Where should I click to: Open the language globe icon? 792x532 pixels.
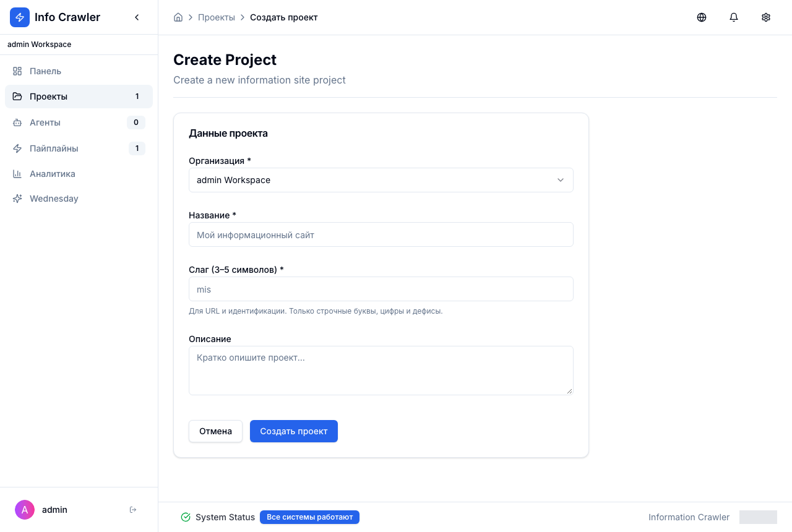pyautogui.click(x=702, y=17)
